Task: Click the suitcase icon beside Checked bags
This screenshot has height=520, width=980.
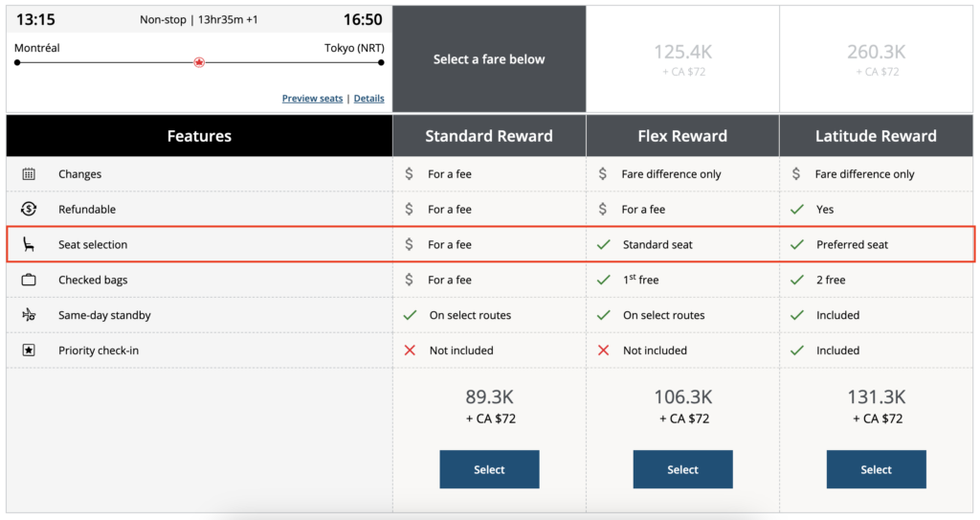Action: 29,280
